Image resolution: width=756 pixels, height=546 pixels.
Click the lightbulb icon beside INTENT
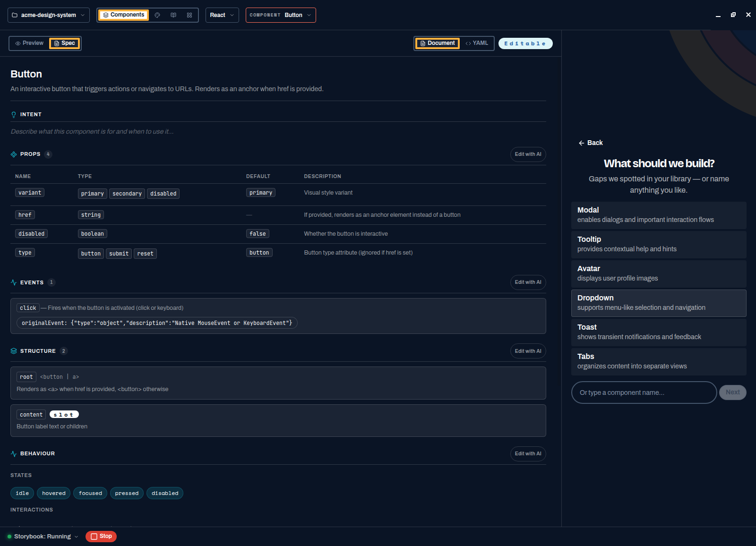[14, 115]
